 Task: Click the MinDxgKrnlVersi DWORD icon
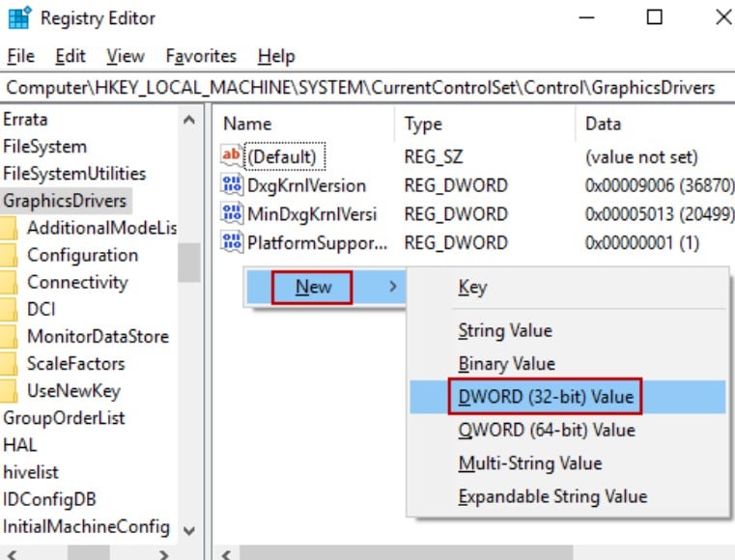click(x=232, y=213)
